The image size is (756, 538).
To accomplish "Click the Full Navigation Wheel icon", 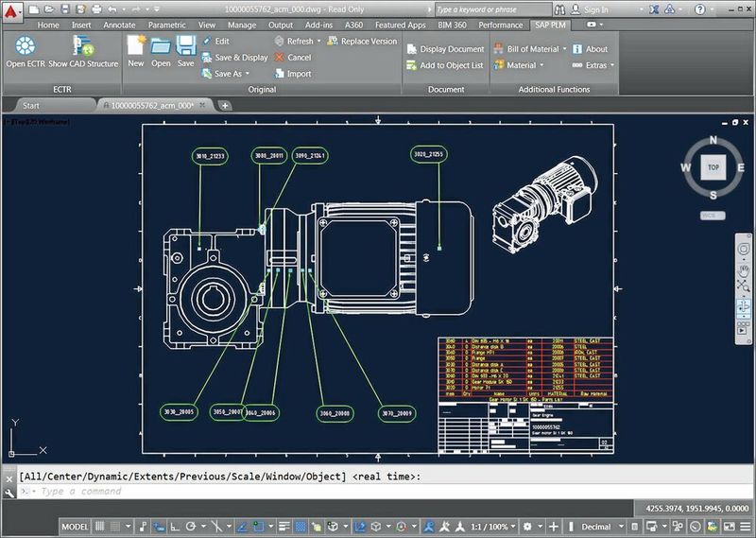I will 744,250.
